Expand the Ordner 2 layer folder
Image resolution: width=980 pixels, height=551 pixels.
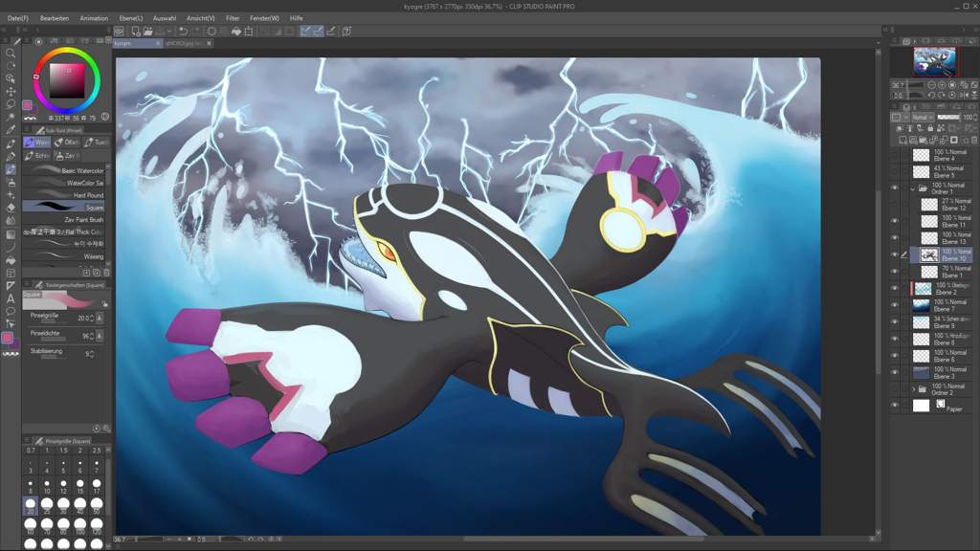(x=913, y=389)
